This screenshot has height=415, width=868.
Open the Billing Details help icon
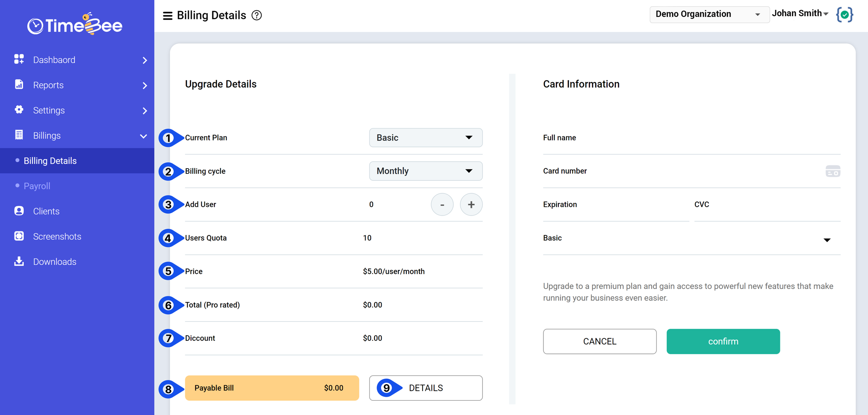point(256,15)
